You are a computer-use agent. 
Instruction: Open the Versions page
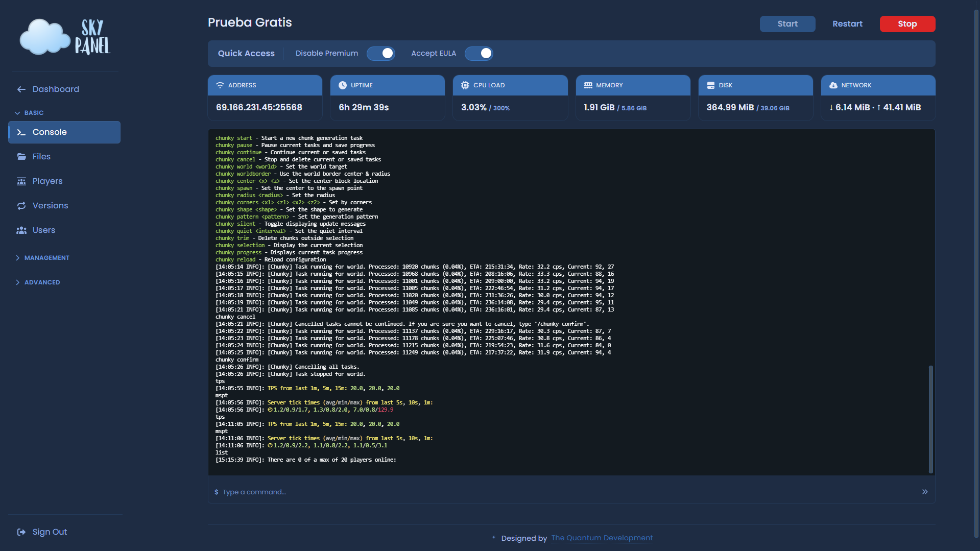[x=50, y=206]
